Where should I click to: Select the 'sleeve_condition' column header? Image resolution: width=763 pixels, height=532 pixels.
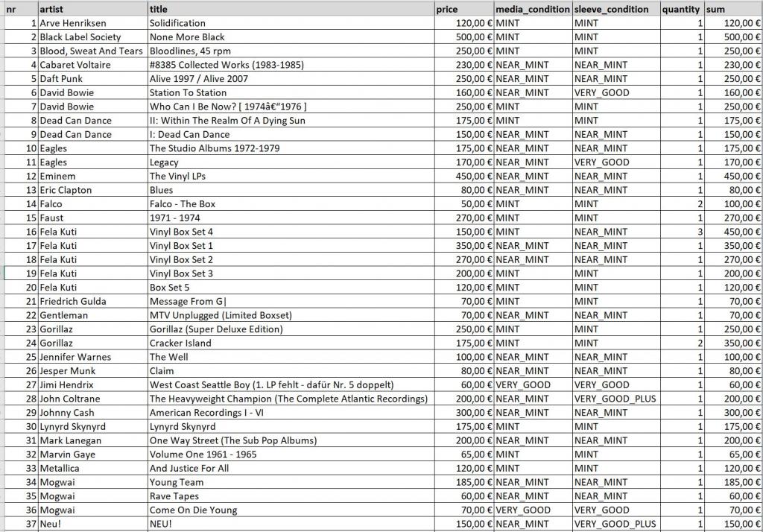[615, 9]
